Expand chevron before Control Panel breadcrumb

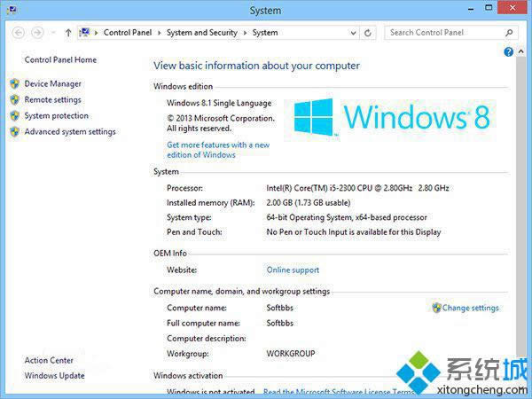click(x=97, y=33)
